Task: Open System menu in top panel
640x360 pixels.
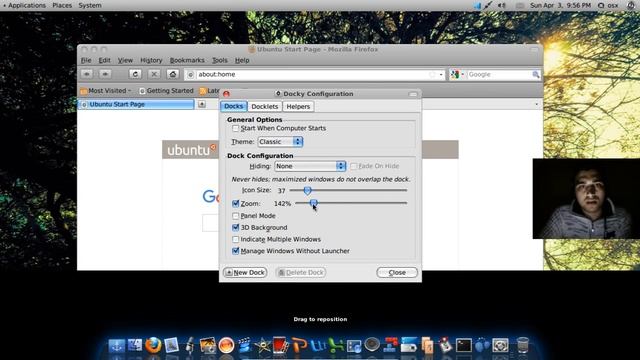Action: coord(90,5)
